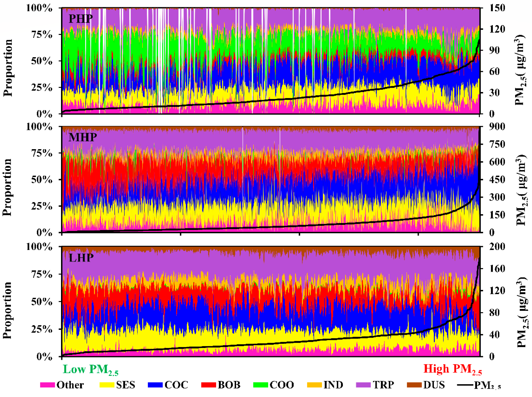Click the 900 tick on MHP right axis
This screenshot has width=532, height=397.
pos(497,126)
